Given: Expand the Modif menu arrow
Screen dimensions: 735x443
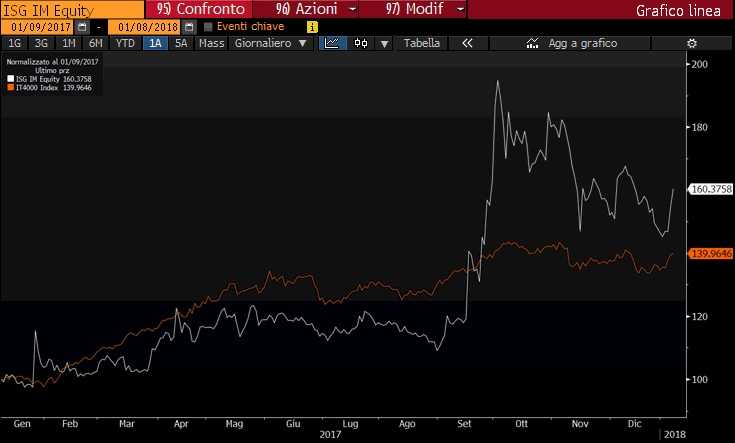Looking at the screenshot, I should pos(460,9).
